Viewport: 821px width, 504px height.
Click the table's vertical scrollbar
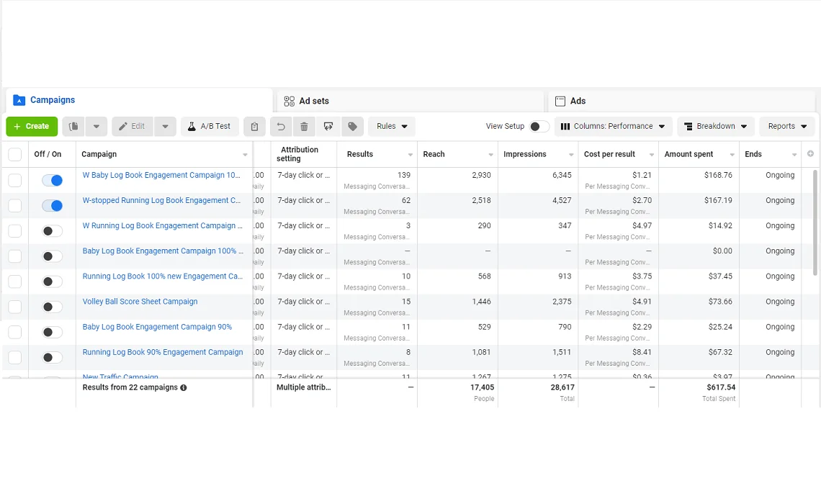[x=815, y=223]
